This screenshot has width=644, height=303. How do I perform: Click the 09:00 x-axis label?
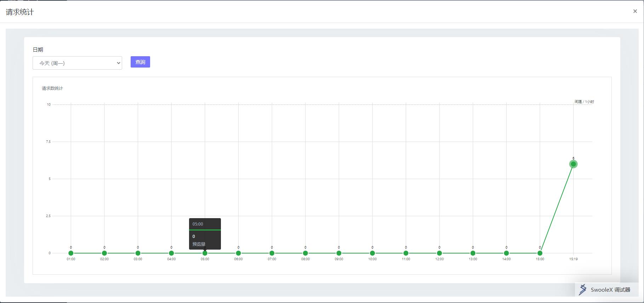point(339,259)
